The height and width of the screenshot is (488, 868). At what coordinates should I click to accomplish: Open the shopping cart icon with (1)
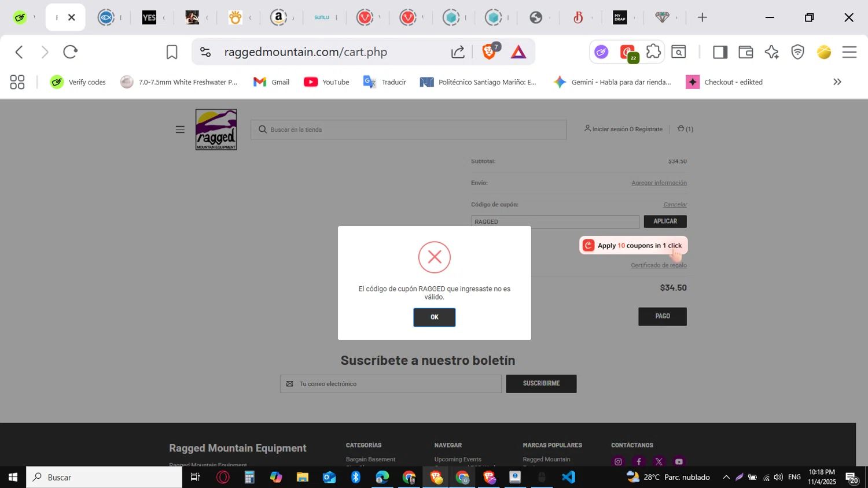tap(685, 129)
